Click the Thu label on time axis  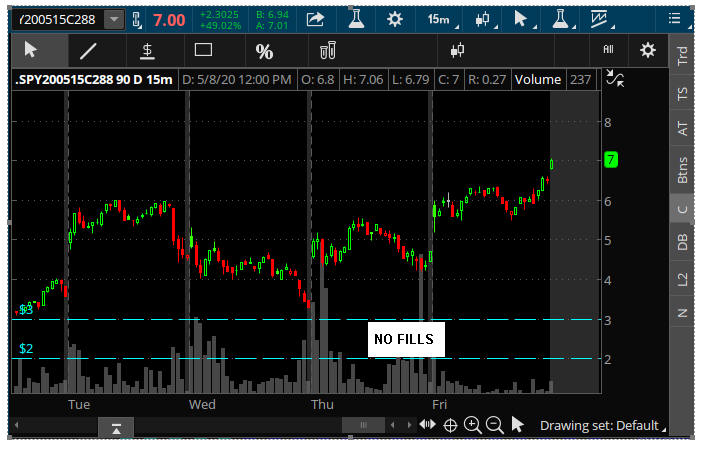click(x=322, y=405)
